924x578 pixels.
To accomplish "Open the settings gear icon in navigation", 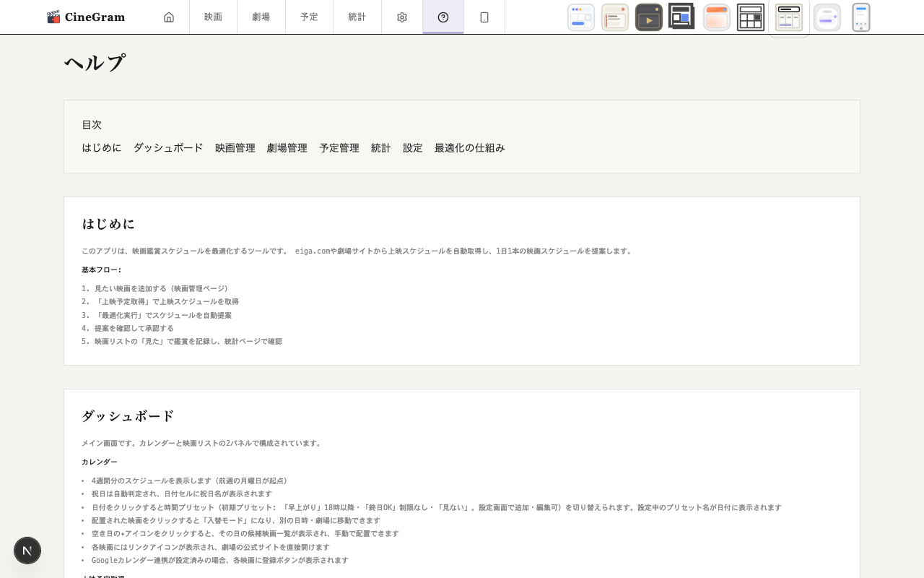I will pyautogui.click(x=401, y=17).
